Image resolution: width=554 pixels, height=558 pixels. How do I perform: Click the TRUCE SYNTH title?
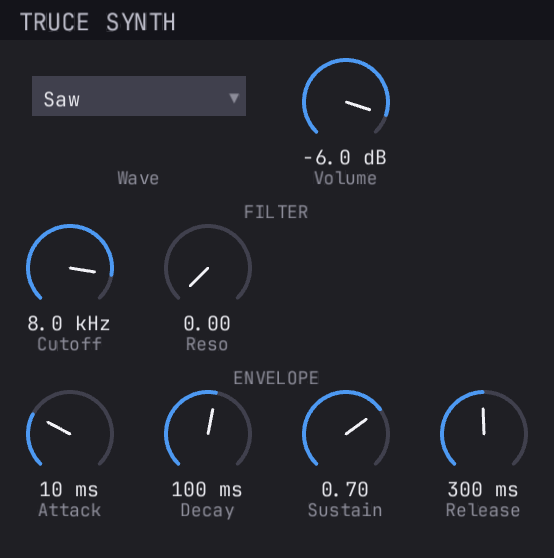coord(98,22)
